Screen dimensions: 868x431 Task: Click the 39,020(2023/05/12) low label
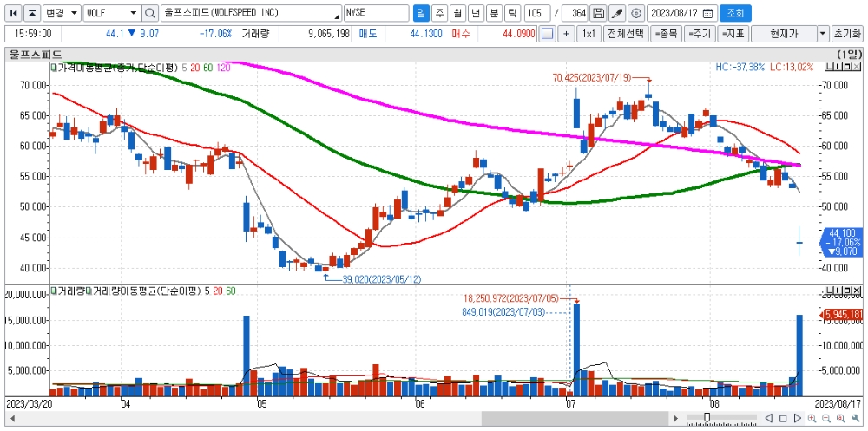click(x=382, y=279)
